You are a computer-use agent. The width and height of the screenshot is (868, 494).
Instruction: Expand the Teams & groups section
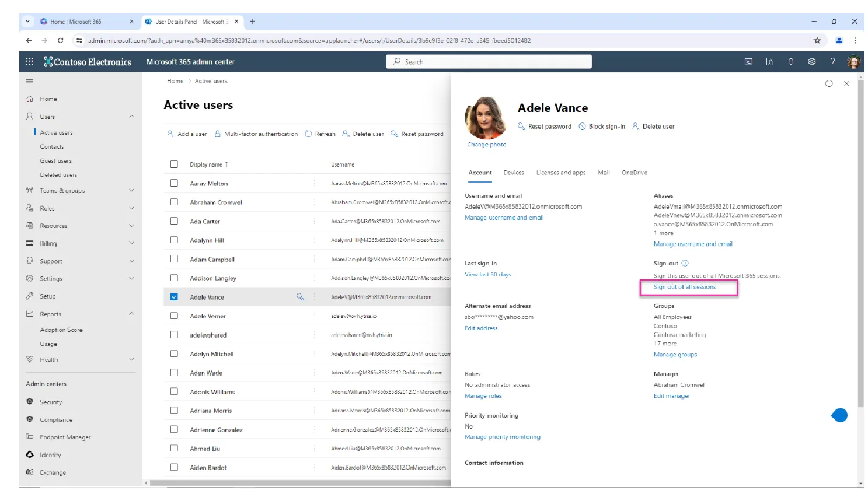click(132, 190)
